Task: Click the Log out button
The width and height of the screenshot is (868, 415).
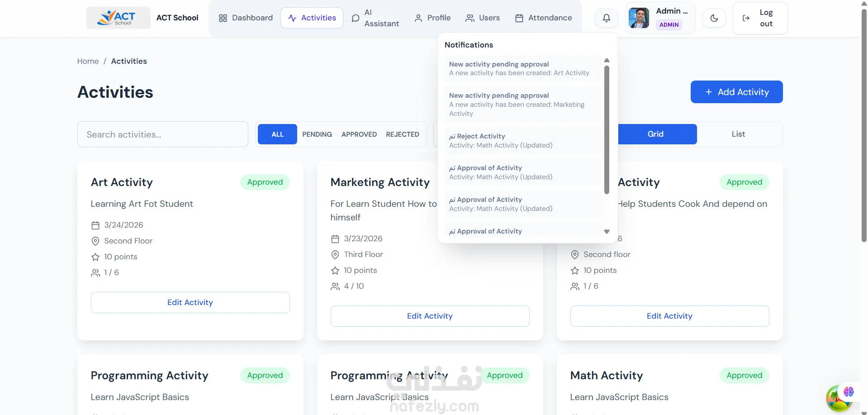Action: click(760, 18)
